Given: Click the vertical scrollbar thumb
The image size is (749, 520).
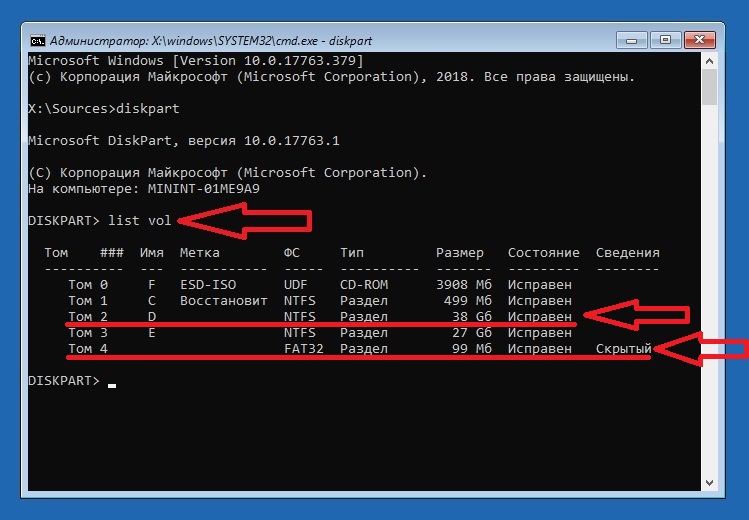Looking at the screenshot, I should [709, 86].
